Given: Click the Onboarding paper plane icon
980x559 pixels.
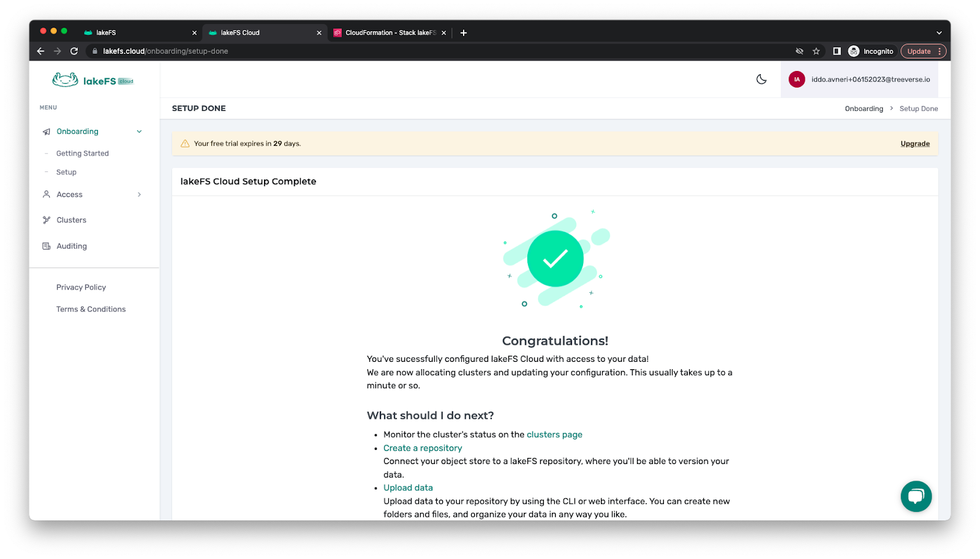Looking at the screenshot, I should (47, 132).
